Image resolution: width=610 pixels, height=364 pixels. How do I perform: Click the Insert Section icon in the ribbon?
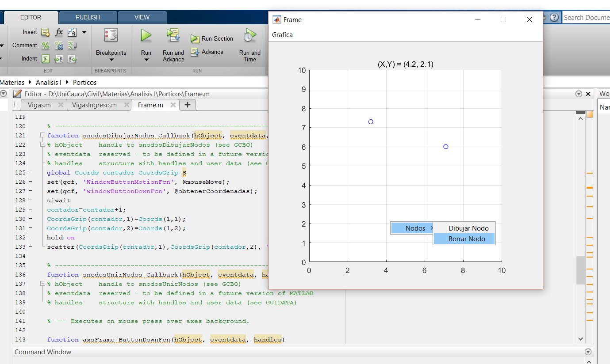45,32
